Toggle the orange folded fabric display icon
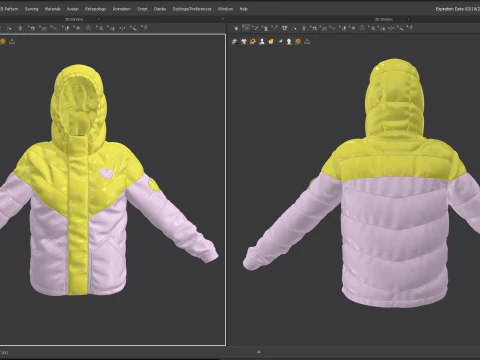This screenshot has height=360, width=480. (271, 42)
